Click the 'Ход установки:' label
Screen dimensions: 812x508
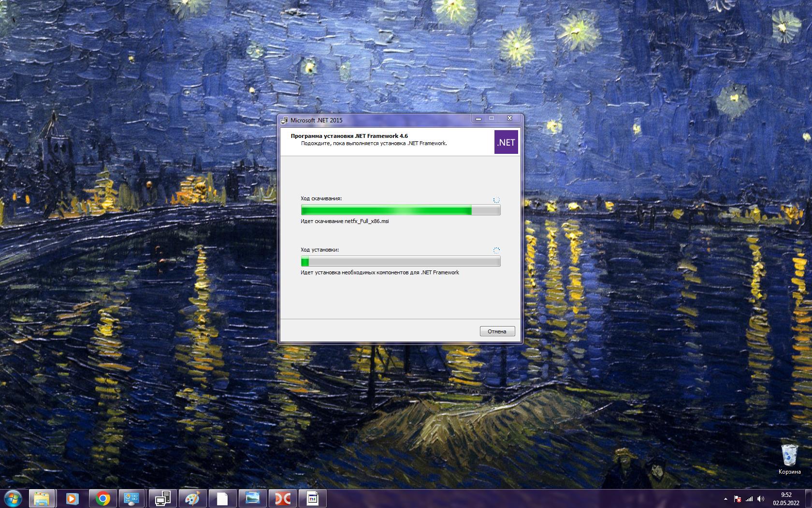319,250
